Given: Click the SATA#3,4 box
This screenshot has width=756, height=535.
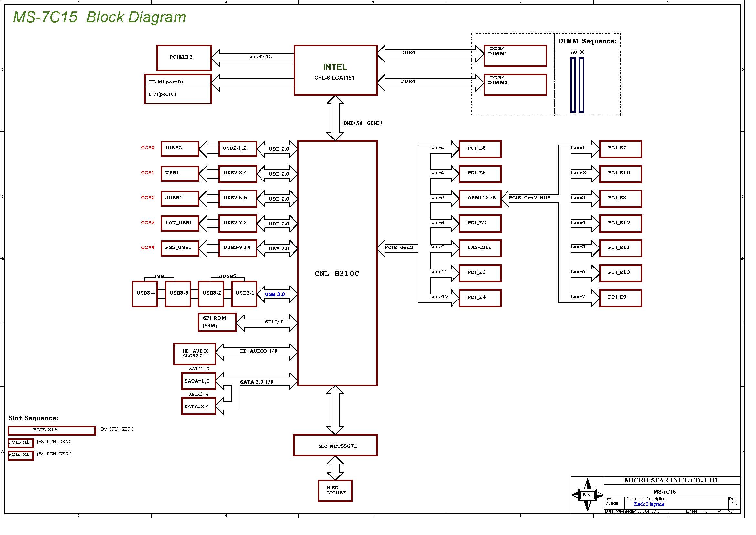Looking at the screenshot, I should 198,406.
